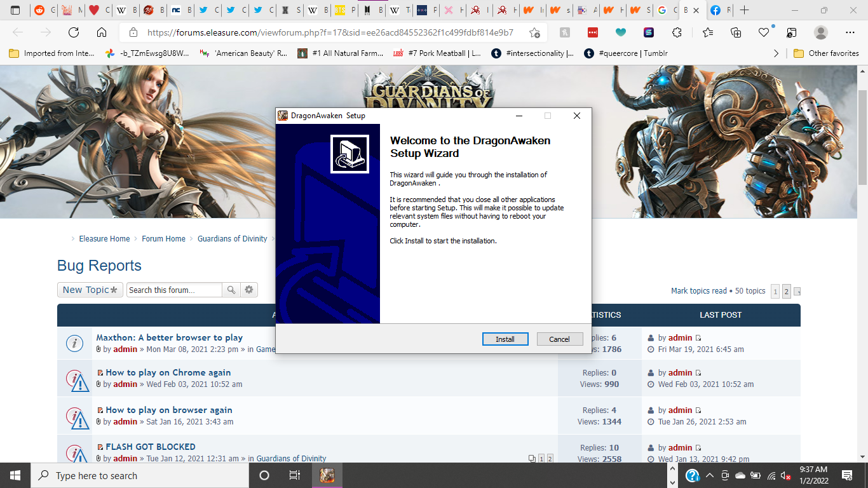Switch to the Google tab

667,10
